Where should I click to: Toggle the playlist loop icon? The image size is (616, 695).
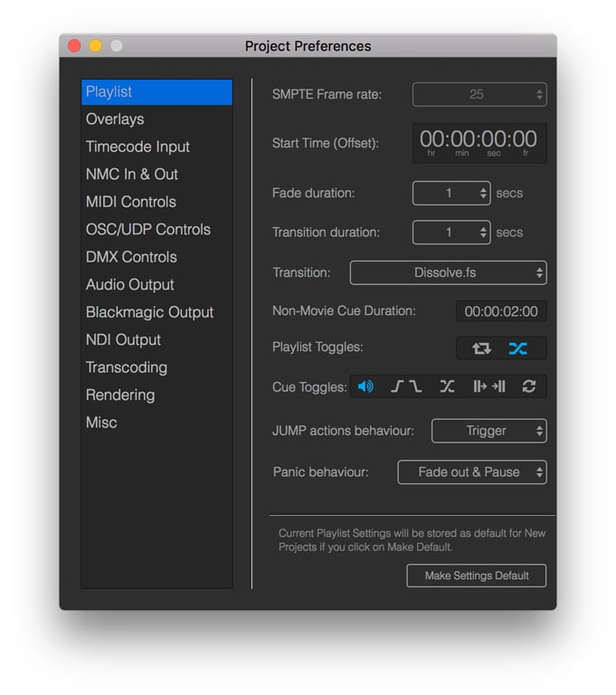481,348
